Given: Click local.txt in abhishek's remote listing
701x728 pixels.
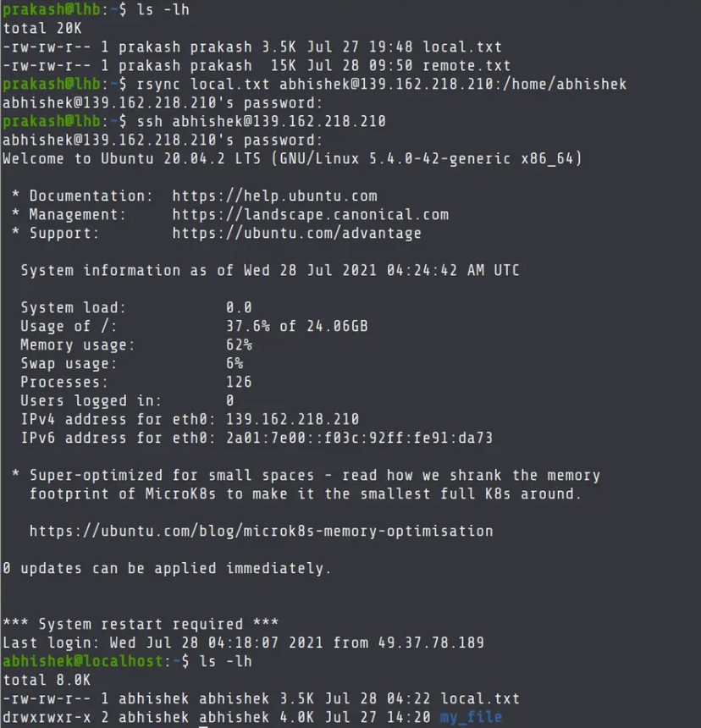Looking at the screenshot, I should coord(471,698).
